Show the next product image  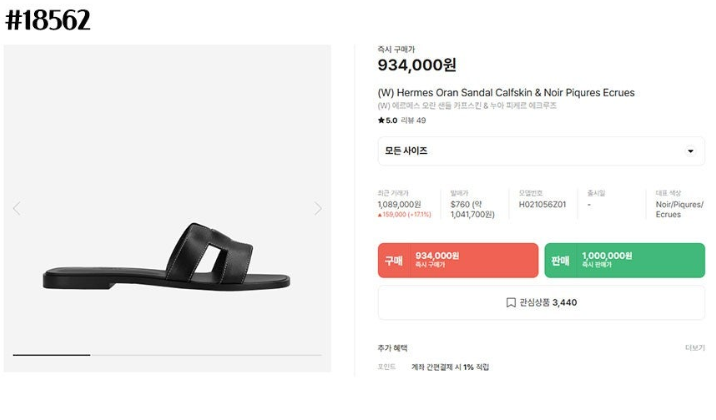click(318, 209)
